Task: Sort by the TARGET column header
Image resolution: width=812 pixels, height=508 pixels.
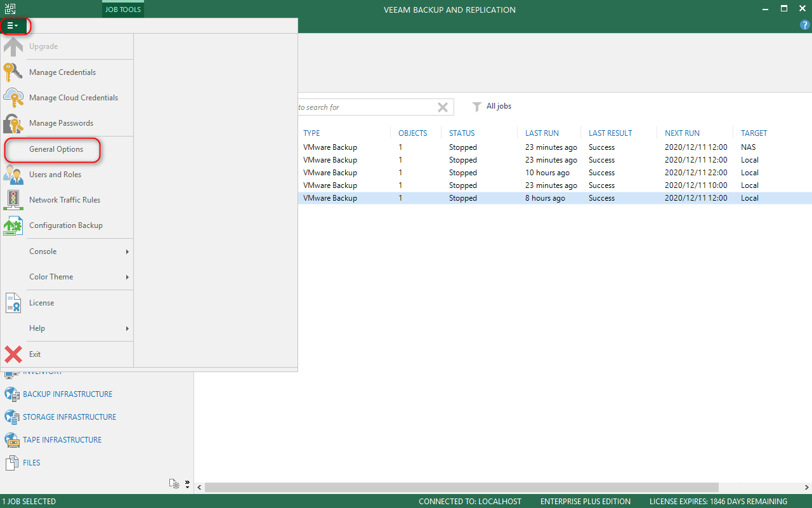Action: tap(754, 133)
